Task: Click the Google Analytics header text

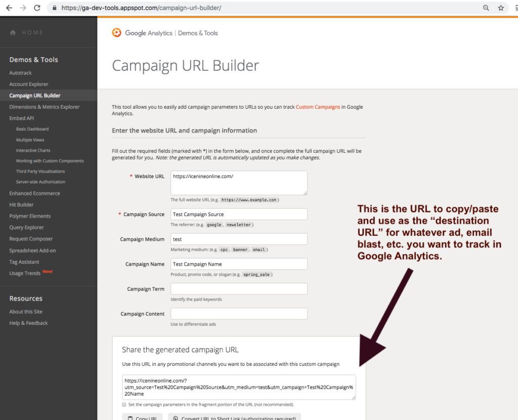Action: click(149, 33)
